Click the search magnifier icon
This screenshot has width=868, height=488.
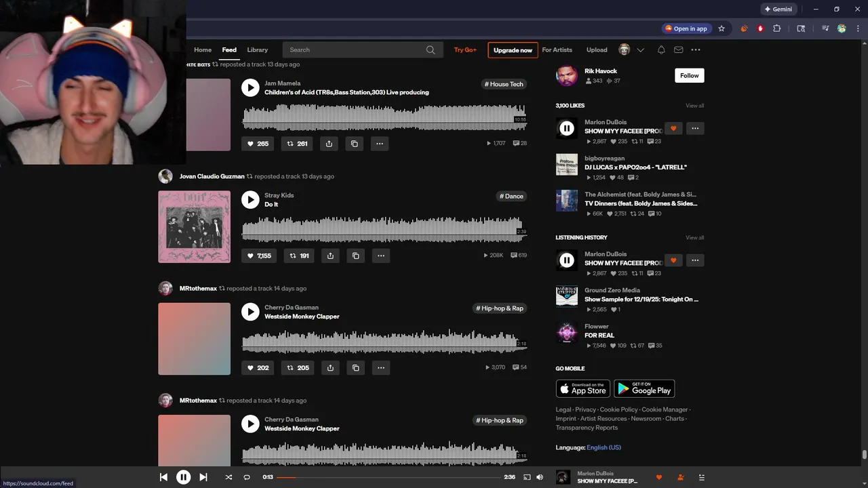pyautogui.click(x=431, y=49)
